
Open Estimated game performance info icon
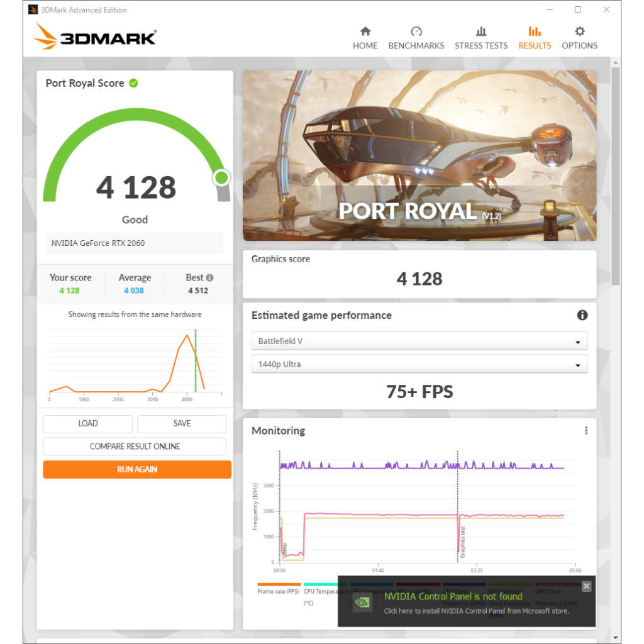point(582,315)
